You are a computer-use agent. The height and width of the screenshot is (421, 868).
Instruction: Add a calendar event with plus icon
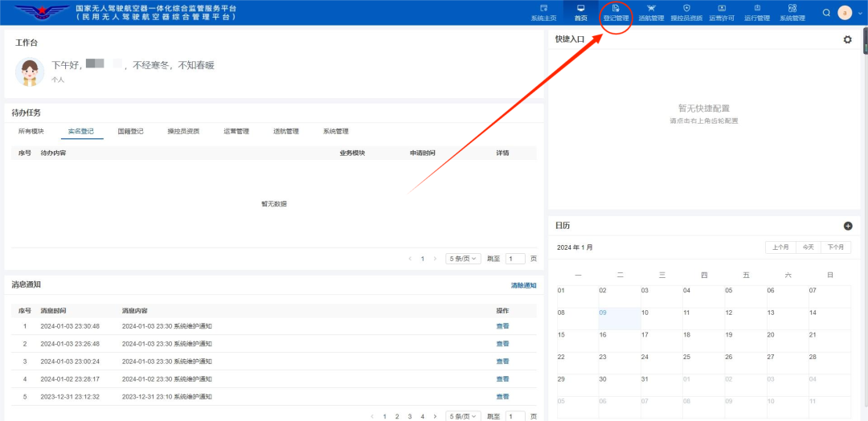[x=848, y=226]
